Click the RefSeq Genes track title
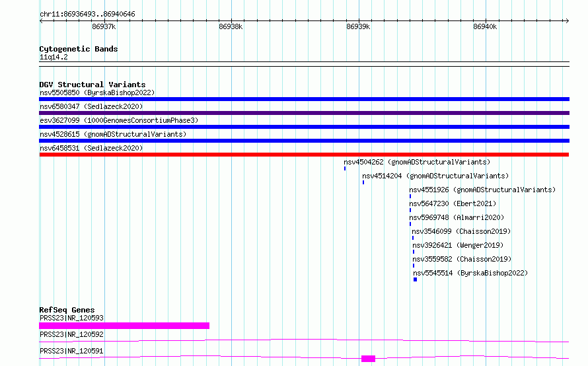Image resolution: width=588 pixels, height=366 pixels. click(x=67, y=310)
